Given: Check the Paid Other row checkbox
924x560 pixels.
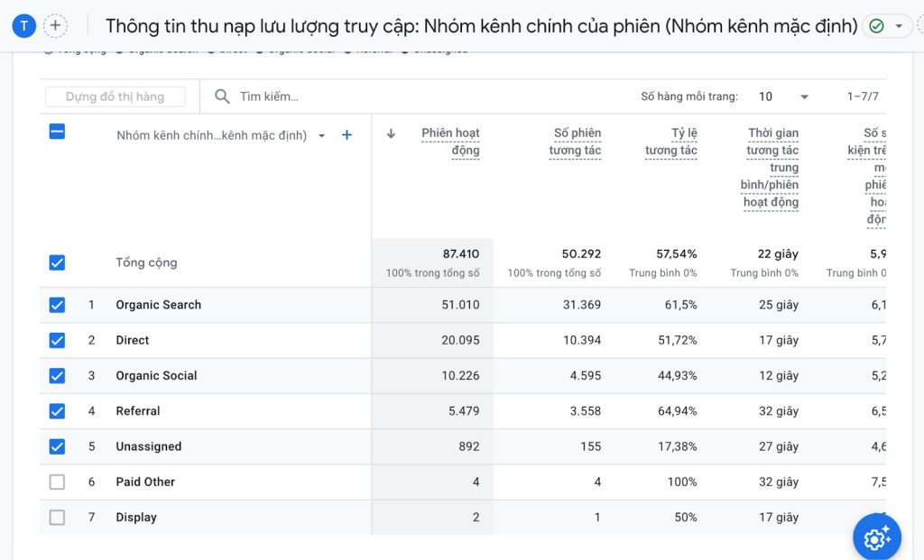Looking at the screenshot, I should (x=57, y=482).
